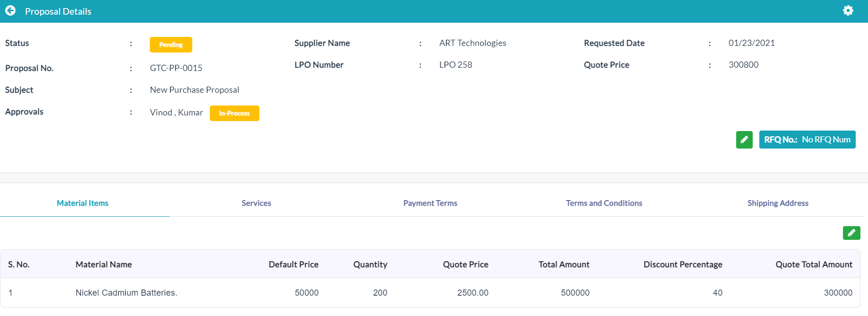Click the proposal number GTC-PP-0015
Image resolution: width=868 pixels, height=316 pixels.
coord(176,68)
